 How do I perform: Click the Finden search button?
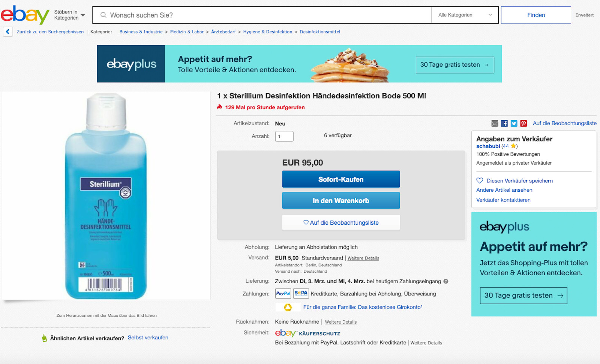(x=535, y=15)
